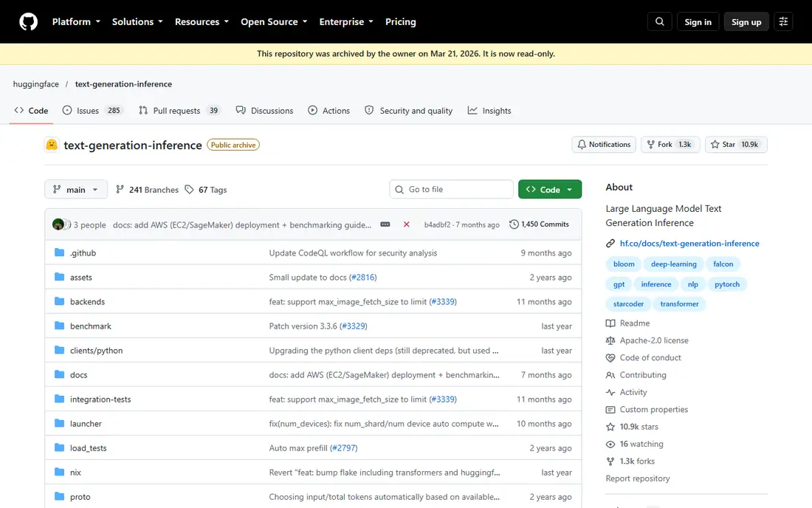Screen dimensions: 812x508
Task: Click the Go to file search field
Action: 451,190
